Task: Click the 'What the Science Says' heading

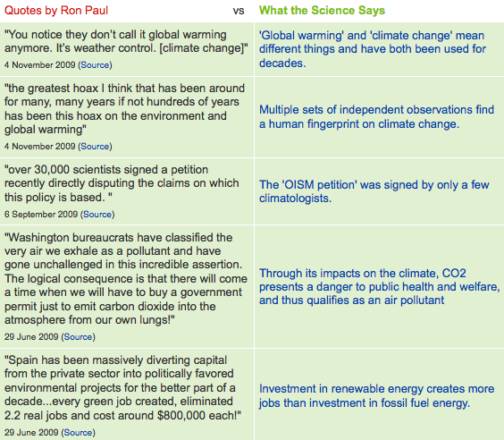Action: 322,11
